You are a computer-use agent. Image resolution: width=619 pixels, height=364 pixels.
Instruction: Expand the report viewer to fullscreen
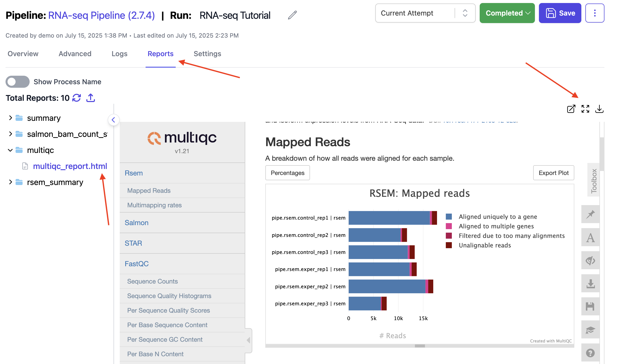tap(585, 109)
